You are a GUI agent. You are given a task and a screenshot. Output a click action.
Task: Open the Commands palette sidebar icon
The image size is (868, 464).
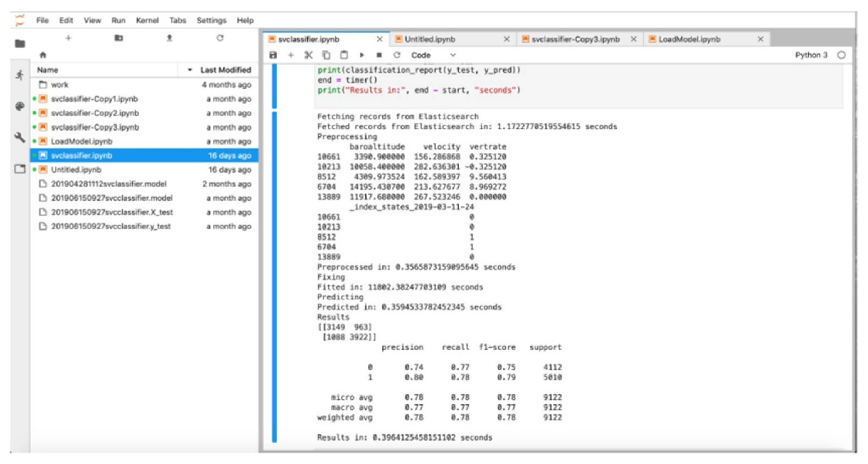point(20,106)
